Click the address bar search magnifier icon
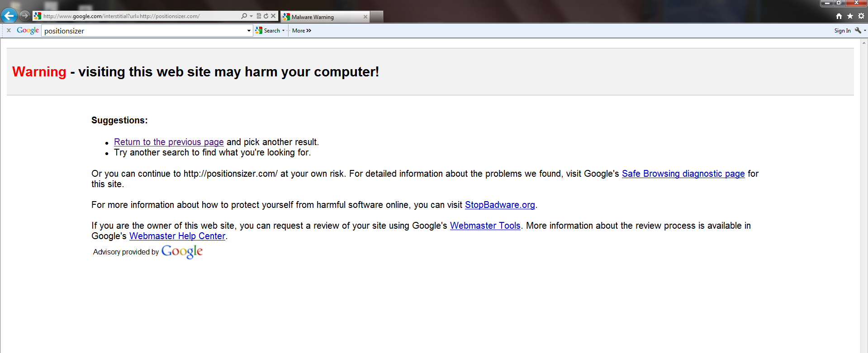Viewport: 868px width, 353px height. [x=244, y=16]
